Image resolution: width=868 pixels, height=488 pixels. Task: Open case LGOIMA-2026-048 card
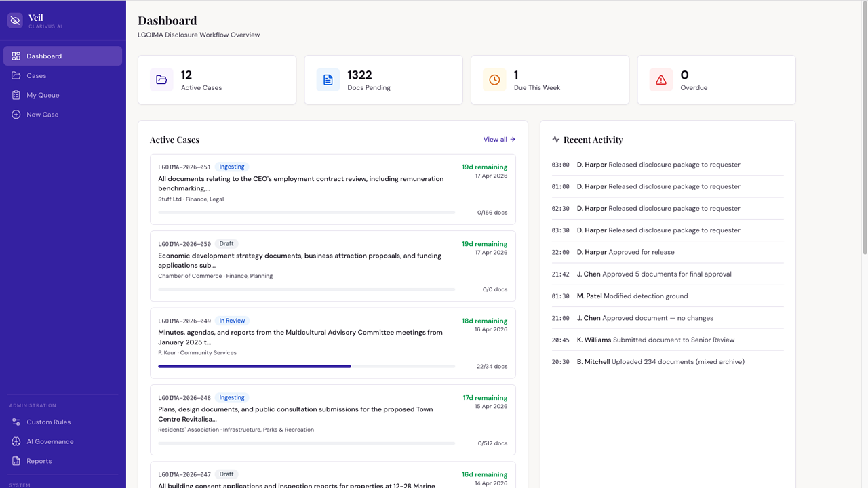333,420
